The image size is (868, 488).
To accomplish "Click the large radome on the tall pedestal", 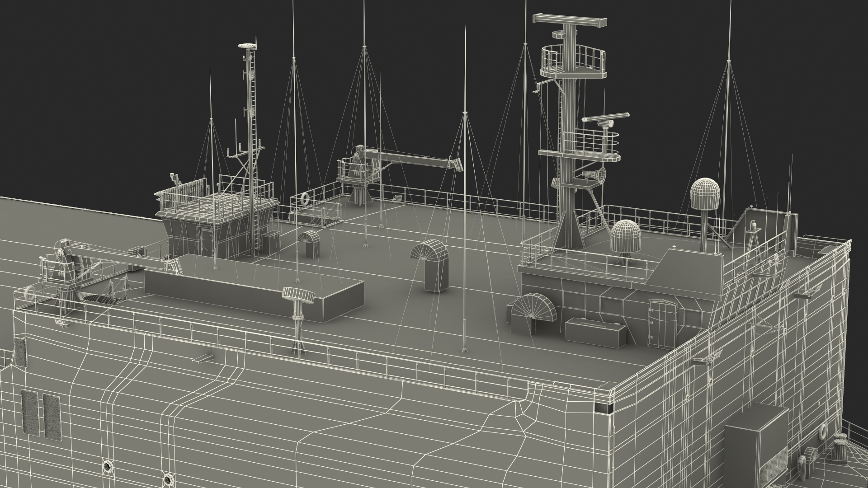I will 705,193.
